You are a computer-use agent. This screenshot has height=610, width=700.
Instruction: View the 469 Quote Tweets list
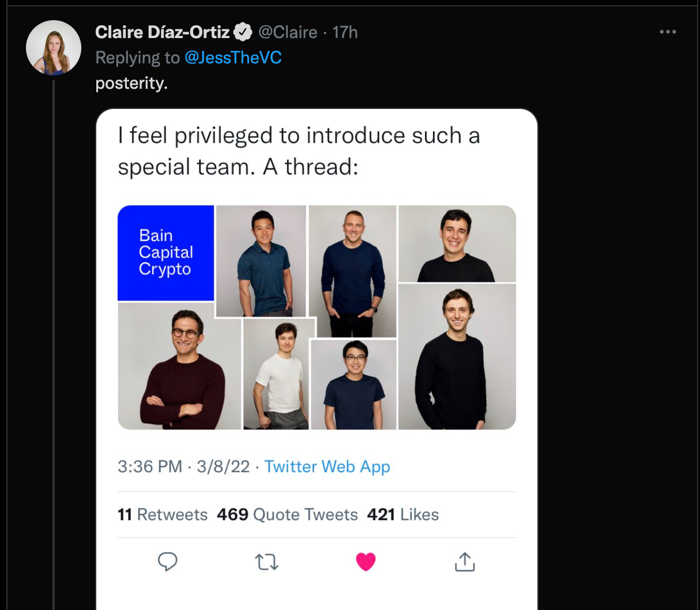287,514
